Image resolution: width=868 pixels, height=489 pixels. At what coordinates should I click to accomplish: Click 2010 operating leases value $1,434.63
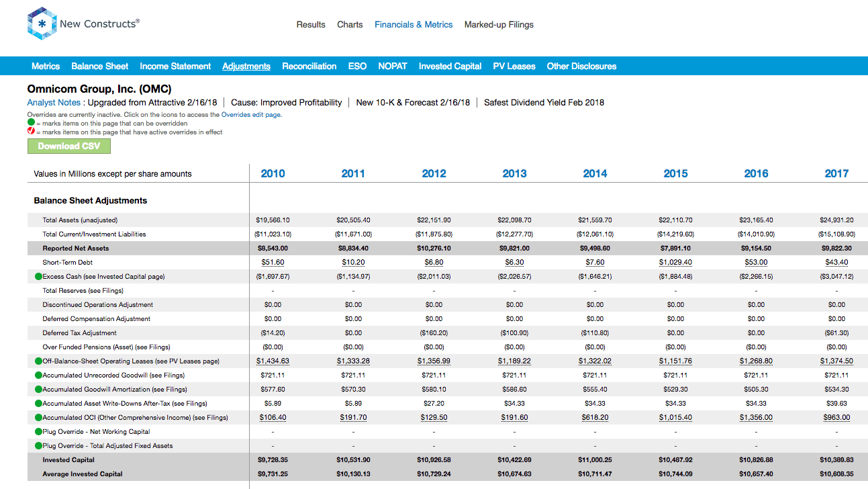[273, 361]
